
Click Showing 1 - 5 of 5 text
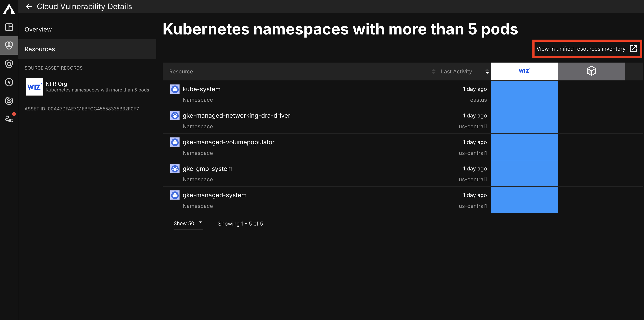tap(240, 224)
